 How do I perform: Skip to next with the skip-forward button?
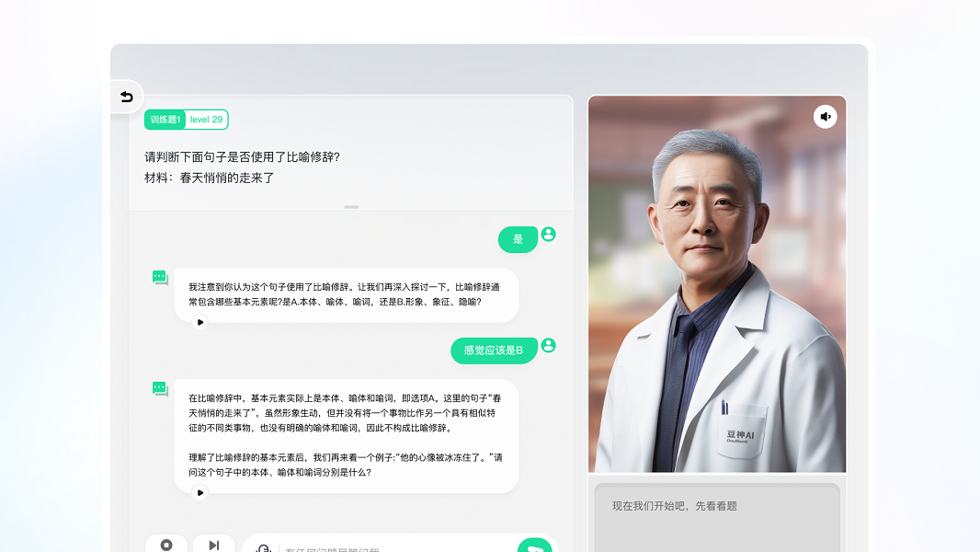[213, 545]
